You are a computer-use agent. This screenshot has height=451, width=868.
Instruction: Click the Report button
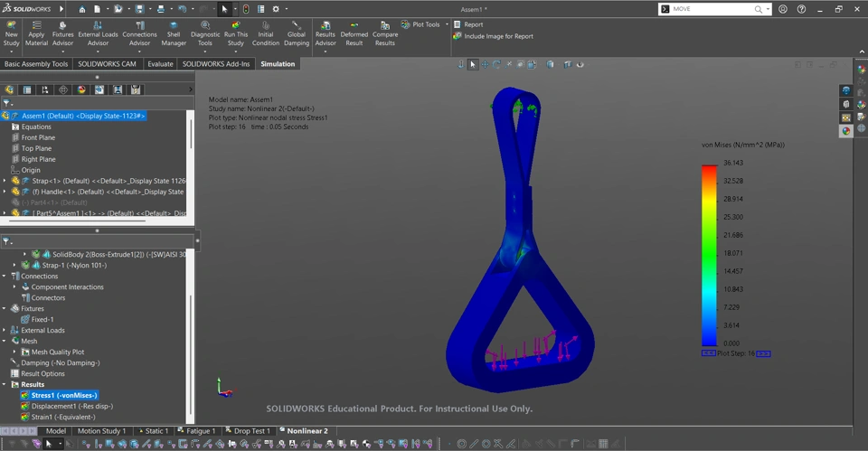pos(468,24)
